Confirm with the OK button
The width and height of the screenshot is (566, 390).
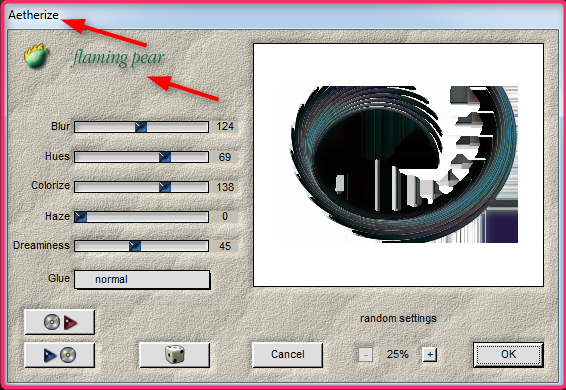(508, 355)
